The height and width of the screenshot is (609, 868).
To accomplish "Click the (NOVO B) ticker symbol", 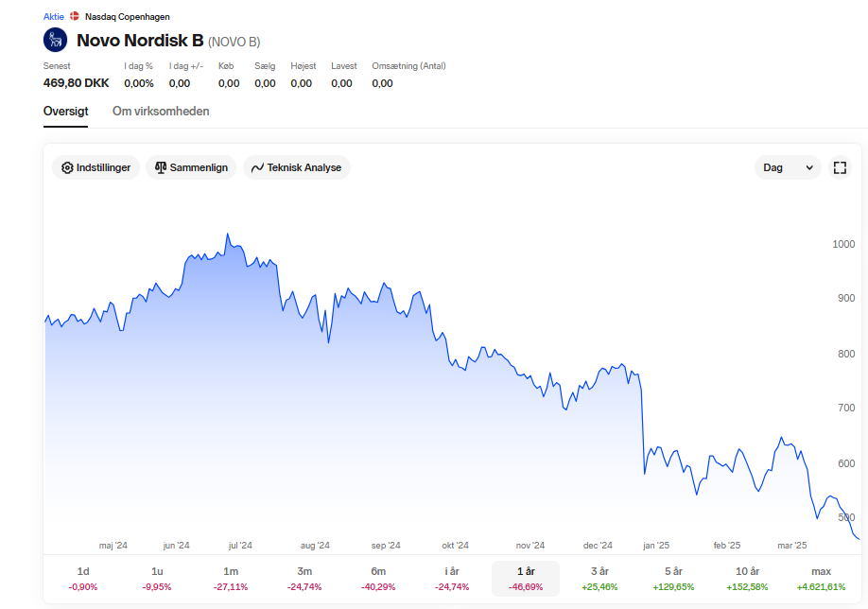I will (234, 42).
